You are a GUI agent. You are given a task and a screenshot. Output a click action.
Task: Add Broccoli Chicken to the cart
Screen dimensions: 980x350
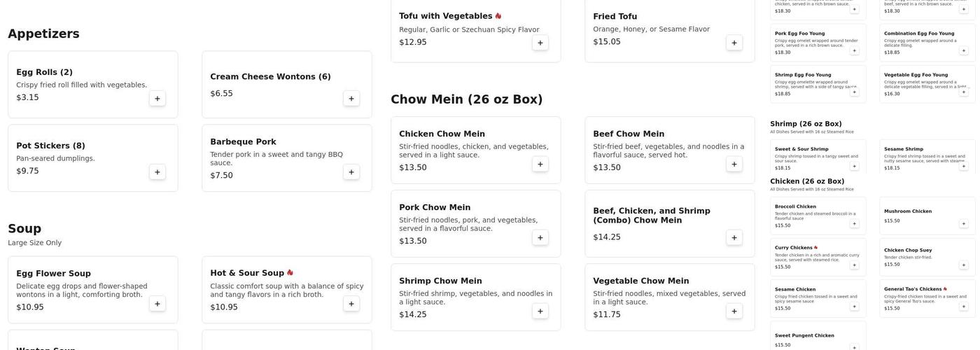pos(854,224)
